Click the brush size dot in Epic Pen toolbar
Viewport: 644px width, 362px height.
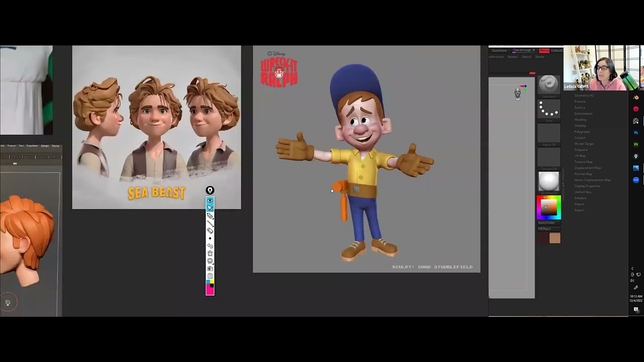[210, 238]
